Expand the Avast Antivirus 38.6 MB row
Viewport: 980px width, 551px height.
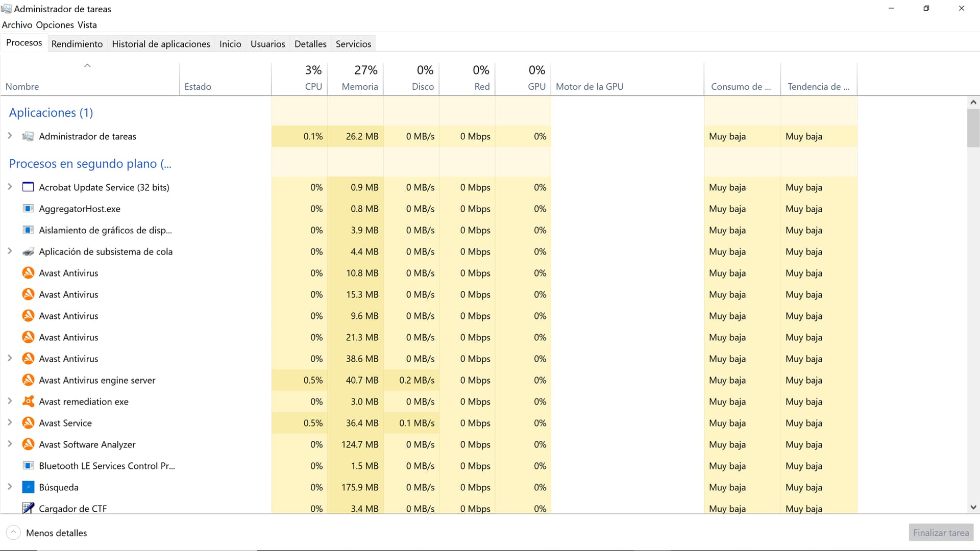10,358
